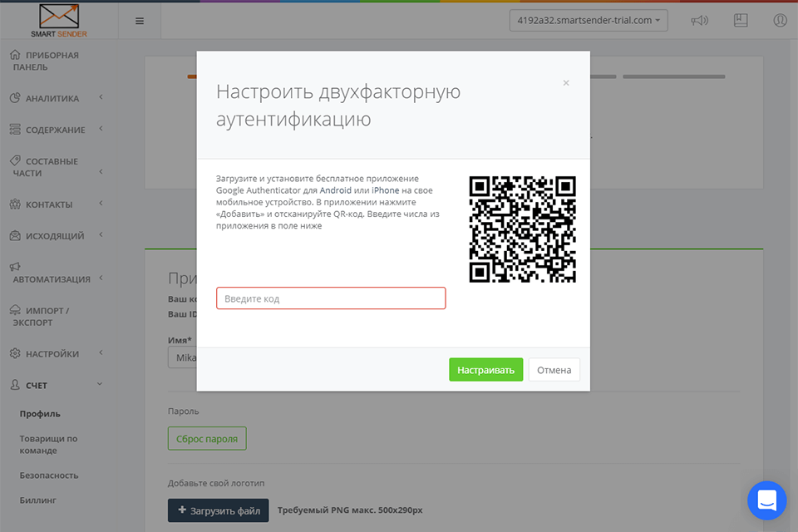The image size is (798, 532).
Task: Open the bookmark documentation icon
Action: (x=741, y=20)
